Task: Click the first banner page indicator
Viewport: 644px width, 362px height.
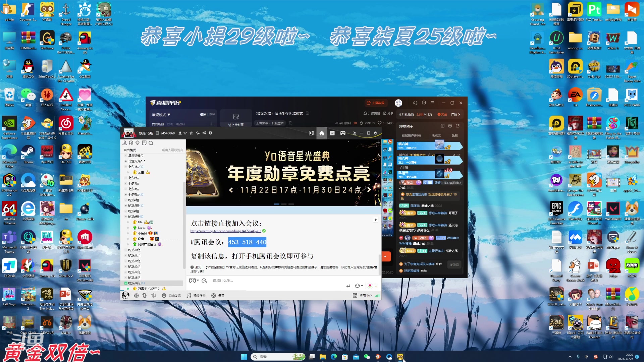Action: [276, 204]
